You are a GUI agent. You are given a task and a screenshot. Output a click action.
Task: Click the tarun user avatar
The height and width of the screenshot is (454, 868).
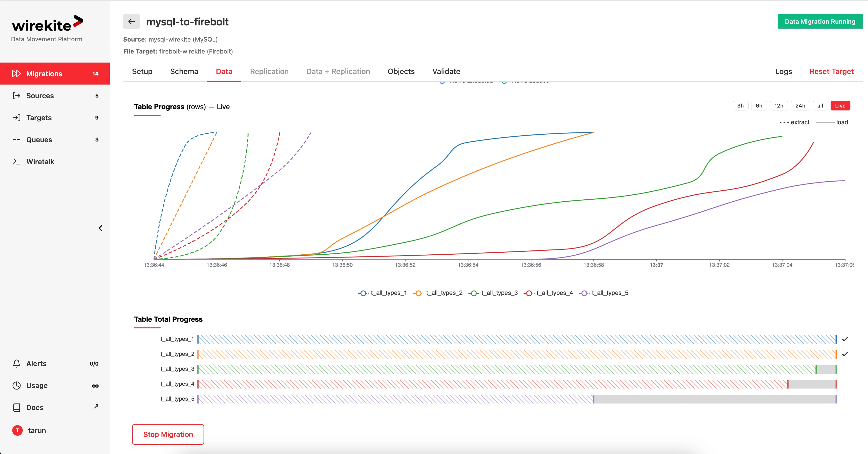pos(17,430)
